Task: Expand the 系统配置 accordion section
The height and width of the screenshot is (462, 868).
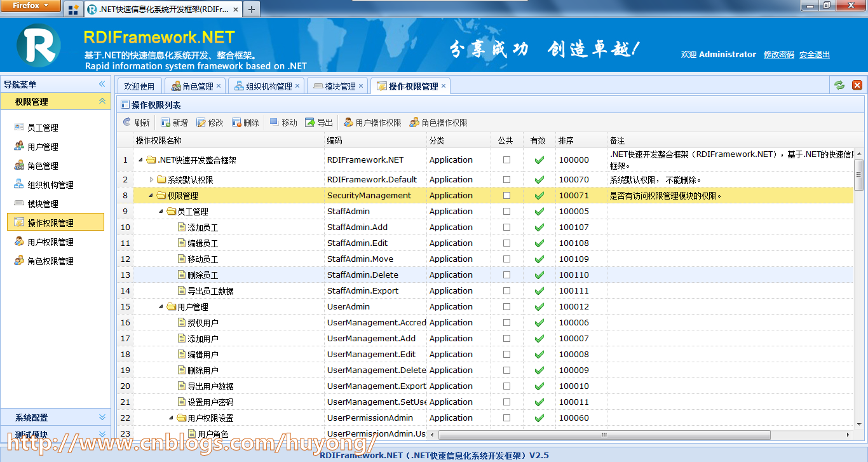Action: (55, 418)
